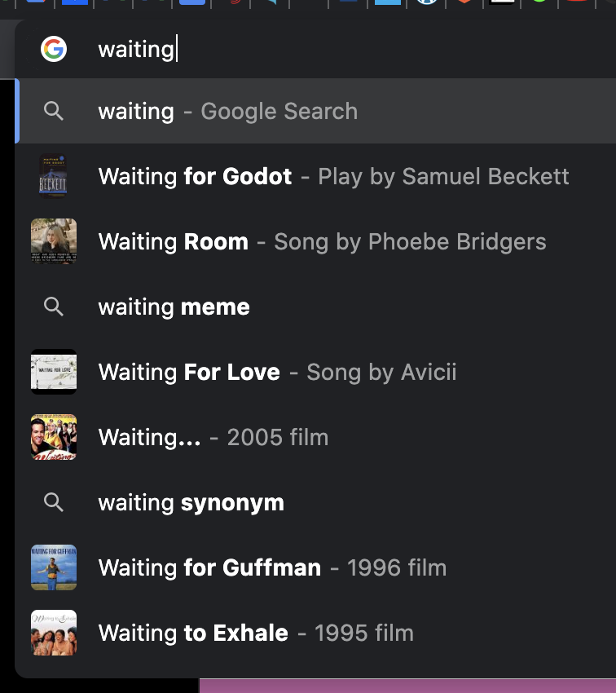Open 'Waiting for Guffman - 1996 film' suggestion
The image size is (616, 693).
pyautogui.click(x=272, y=568)
